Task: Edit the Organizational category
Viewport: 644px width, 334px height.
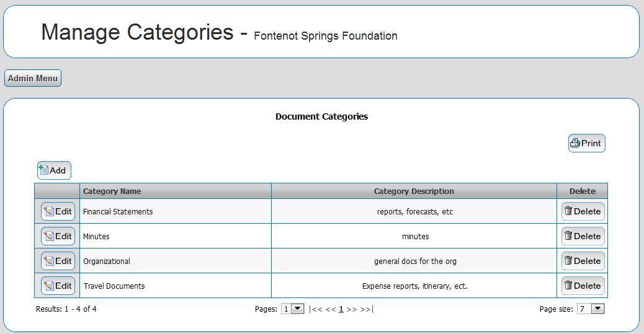Action: click(x=58, y=261)
